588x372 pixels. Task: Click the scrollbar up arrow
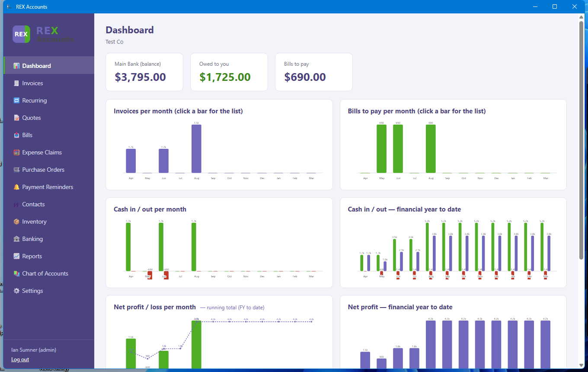[582, 17]
